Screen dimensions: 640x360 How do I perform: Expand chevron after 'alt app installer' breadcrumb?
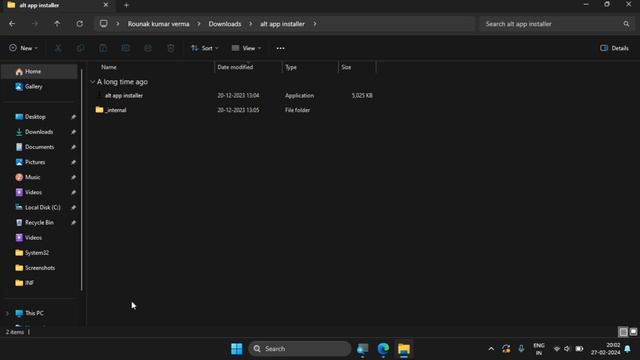315,24
